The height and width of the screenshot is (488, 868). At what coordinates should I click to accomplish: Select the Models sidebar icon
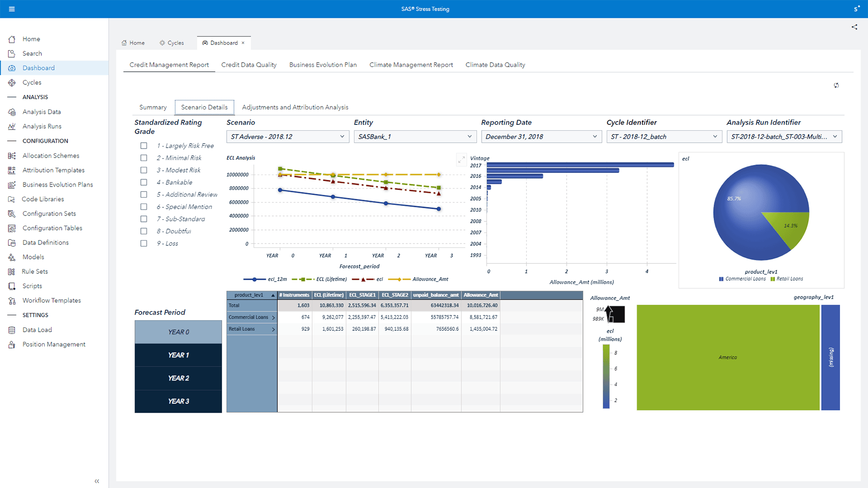pyautogui.click(x=11, y=257)
